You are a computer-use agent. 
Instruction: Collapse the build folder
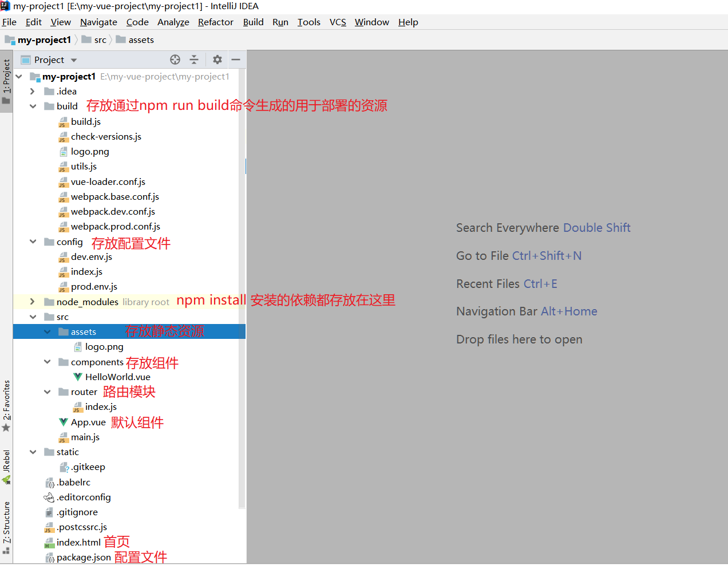[33, 106]
